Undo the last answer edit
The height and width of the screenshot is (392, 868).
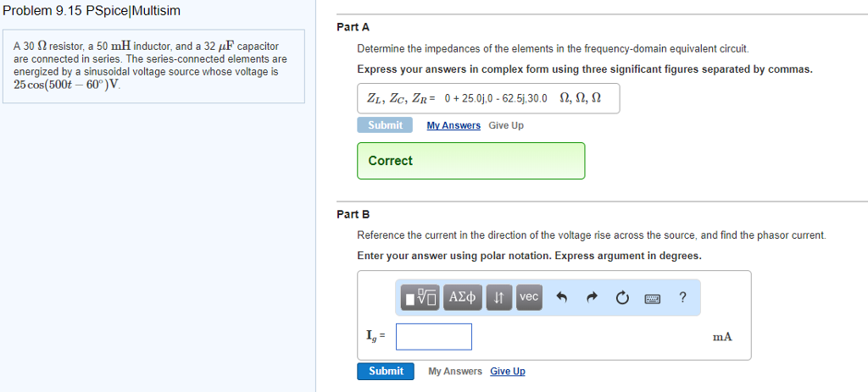click(562, 298)
